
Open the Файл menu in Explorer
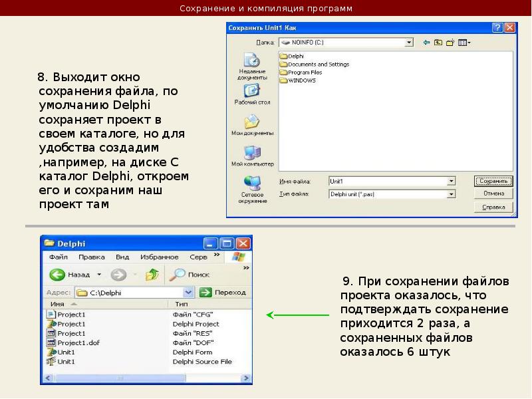58,257
